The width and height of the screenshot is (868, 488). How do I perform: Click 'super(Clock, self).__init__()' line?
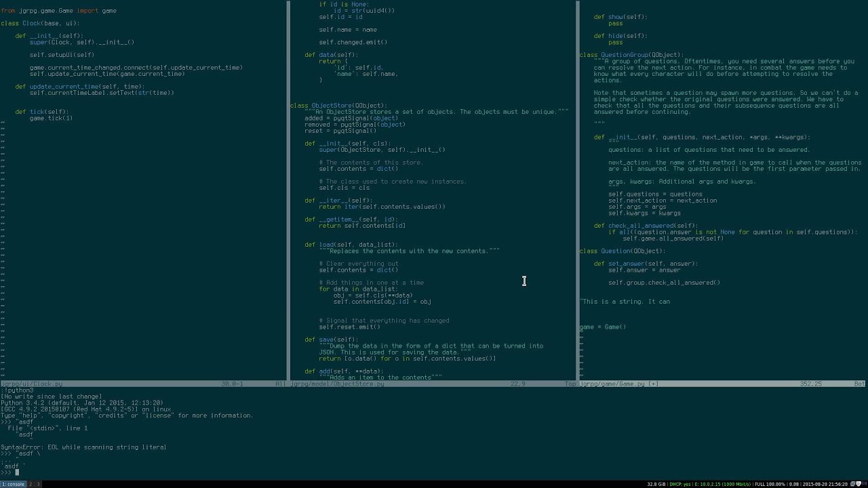[82, 42]
